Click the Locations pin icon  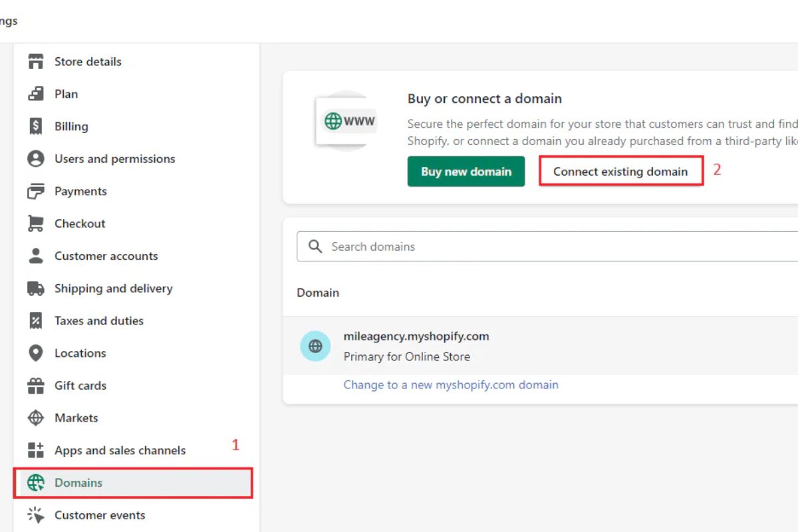tap(36, 353)
